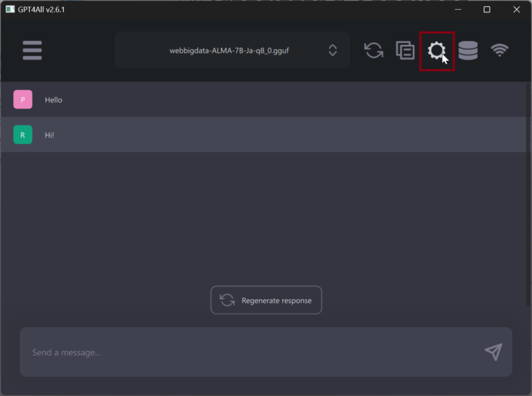Select the "Hello" prompt message
Screen dimensions: 532x396
pos(53,100)
